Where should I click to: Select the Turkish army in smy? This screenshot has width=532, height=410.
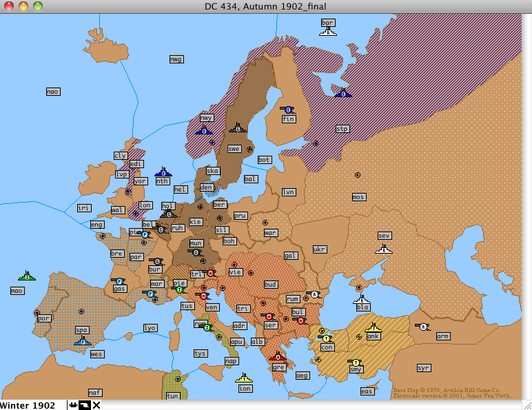tap(355, 363)
